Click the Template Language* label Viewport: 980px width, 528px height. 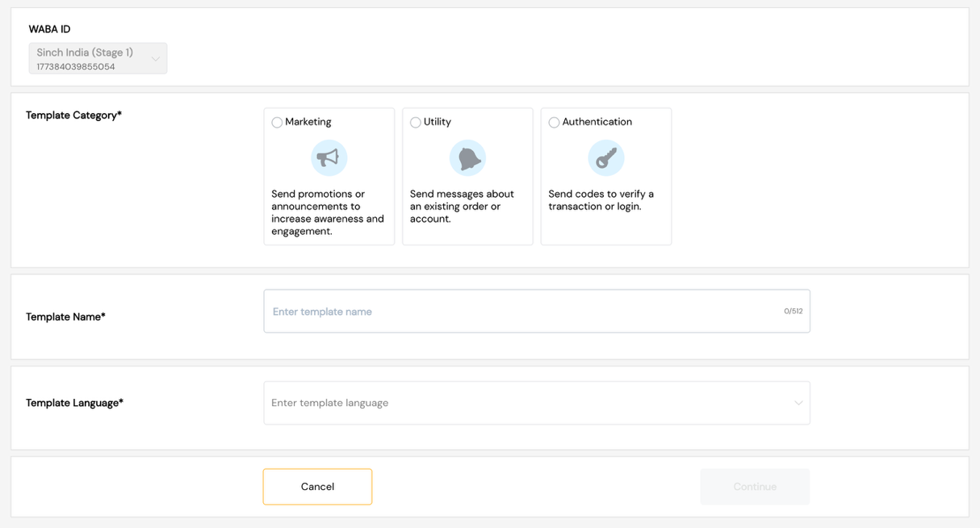coord(74,403)
